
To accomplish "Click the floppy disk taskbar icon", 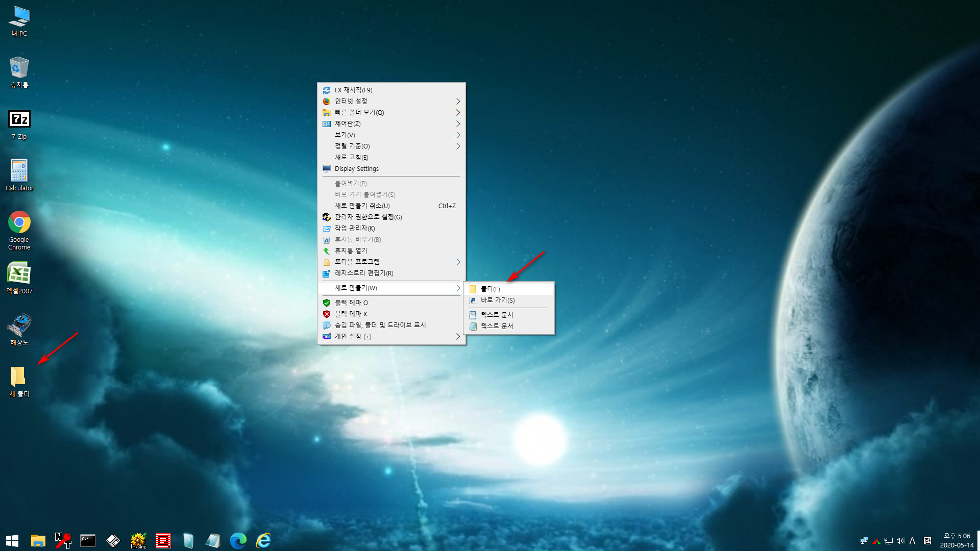I will click(x=113, y=540).
